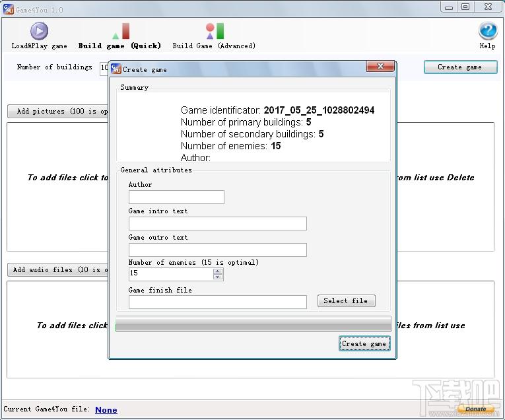The image size is (505, 420).
Task: Click the Number of secondary buildings line
Action: click(x=252, y=134)
